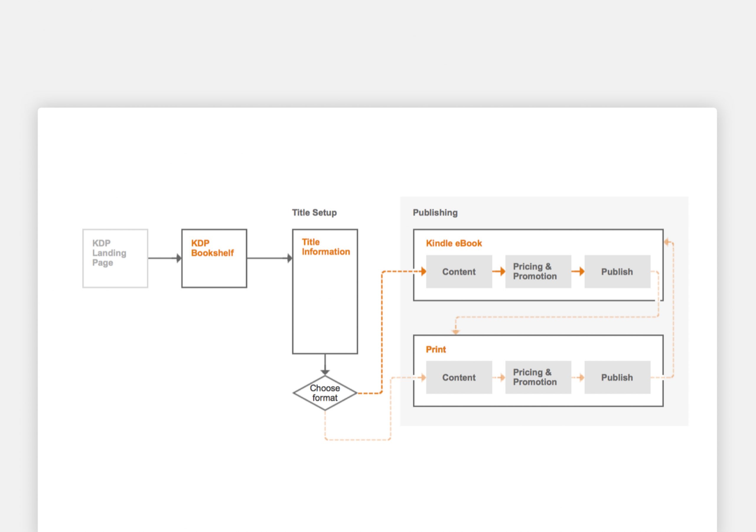Select Pricing & Promotion under Kindle eBook

click(x=538, y=272)
